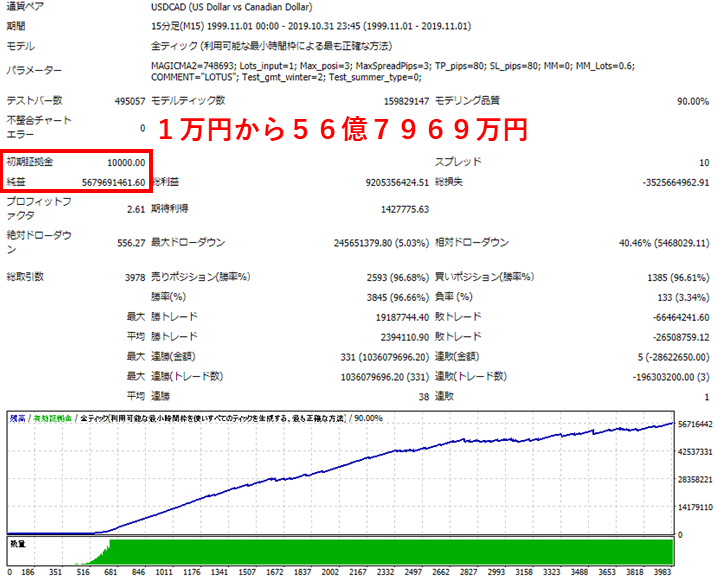Click the x-axis tick label 681

pos(111,572)
